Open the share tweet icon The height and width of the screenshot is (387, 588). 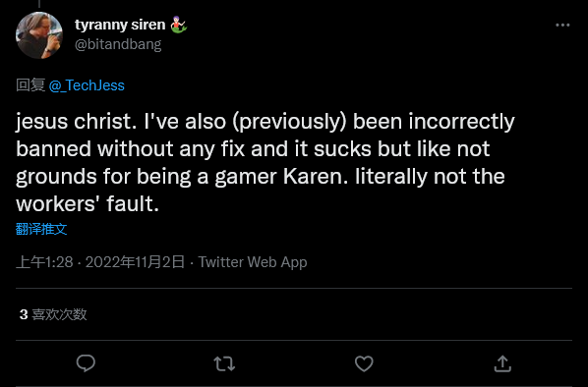coord(502,363)
